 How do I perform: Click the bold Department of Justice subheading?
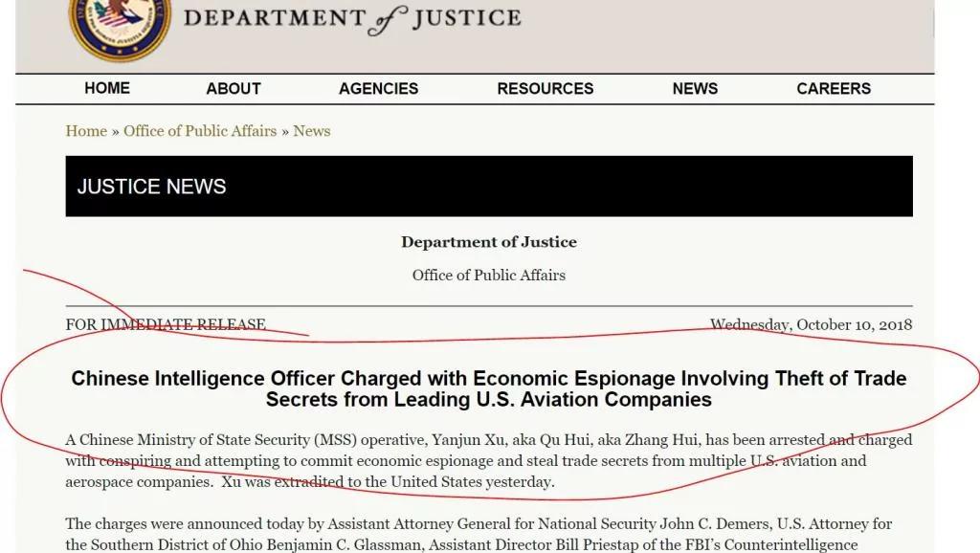489,242
